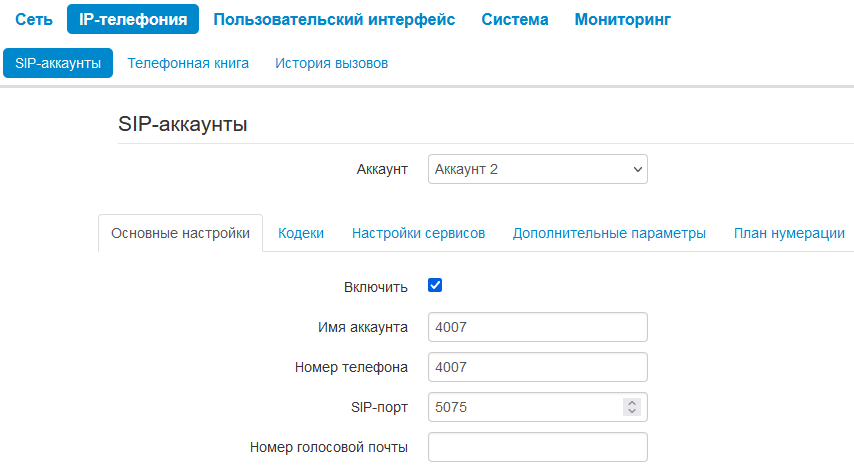This screenshot has width=854, height=471.
Task: Switch to the Кодеки tab
Action: pyautogui.click(x=301, y=234)
